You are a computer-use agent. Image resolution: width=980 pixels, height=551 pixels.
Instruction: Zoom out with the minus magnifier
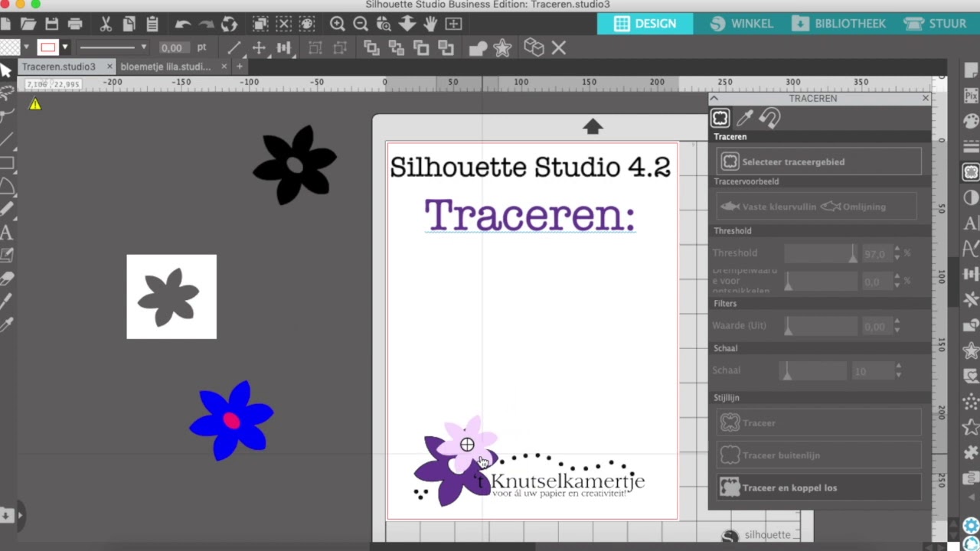coord(361,24)
